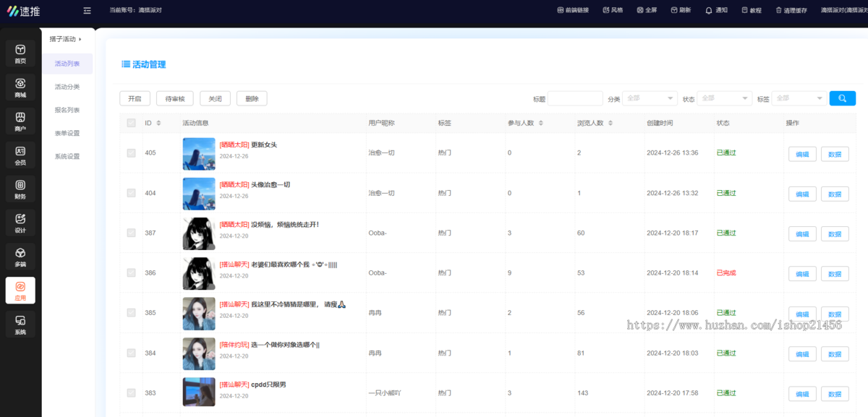This screenshot has height=417, width=868.
Task: Sort by 浏览人数 column arrows
Action: coord(610,123)
